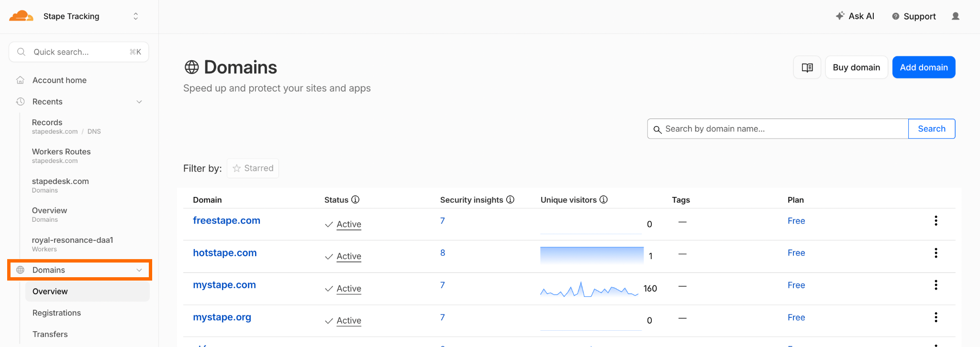
Task: Open security insights count for mystape.org
Action: [x=443, y=317]
